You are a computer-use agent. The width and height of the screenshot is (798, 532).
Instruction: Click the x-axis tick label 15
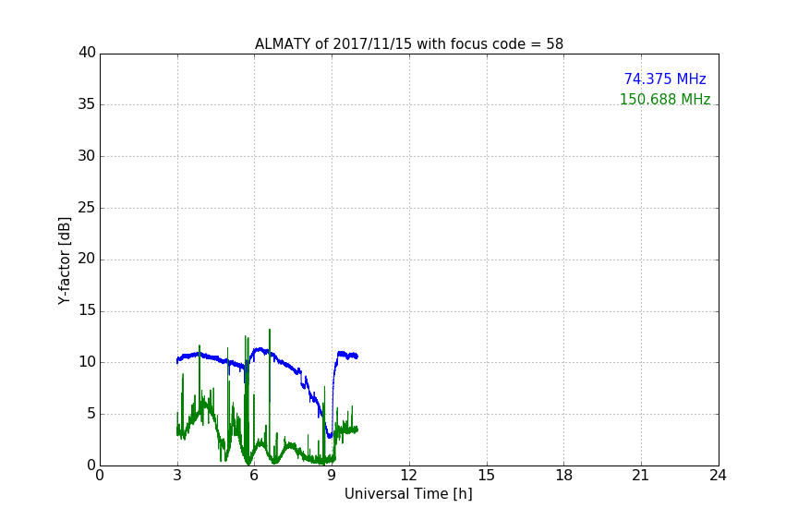click(486, 476)
